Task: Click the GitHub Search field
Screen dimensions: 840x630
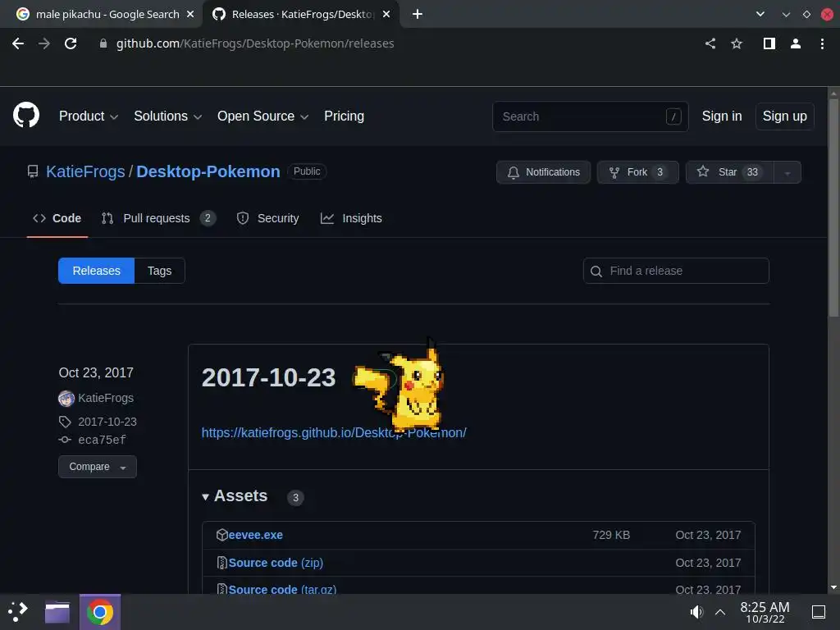Action: coord(591,116)
